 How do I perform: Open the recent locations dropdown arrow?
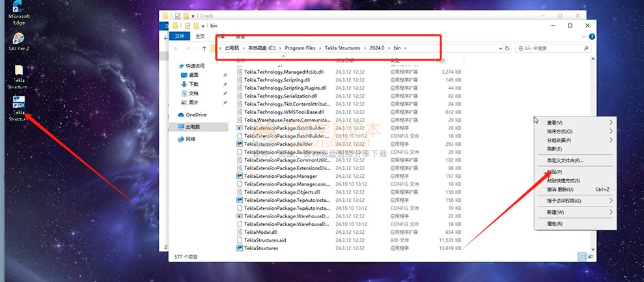[x=195, y=48]
